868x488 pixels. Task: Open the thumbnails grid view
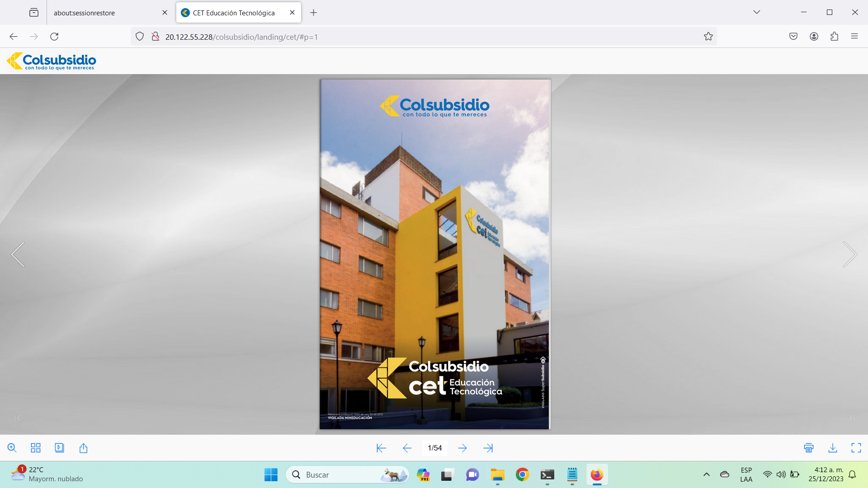tap(36, 448)
